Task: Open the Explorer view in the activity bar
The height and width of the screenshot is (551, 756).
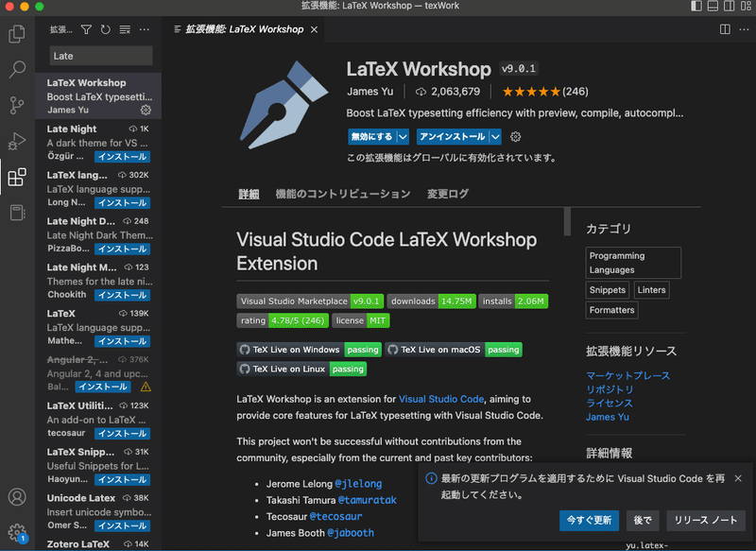Action: point(17,33)
